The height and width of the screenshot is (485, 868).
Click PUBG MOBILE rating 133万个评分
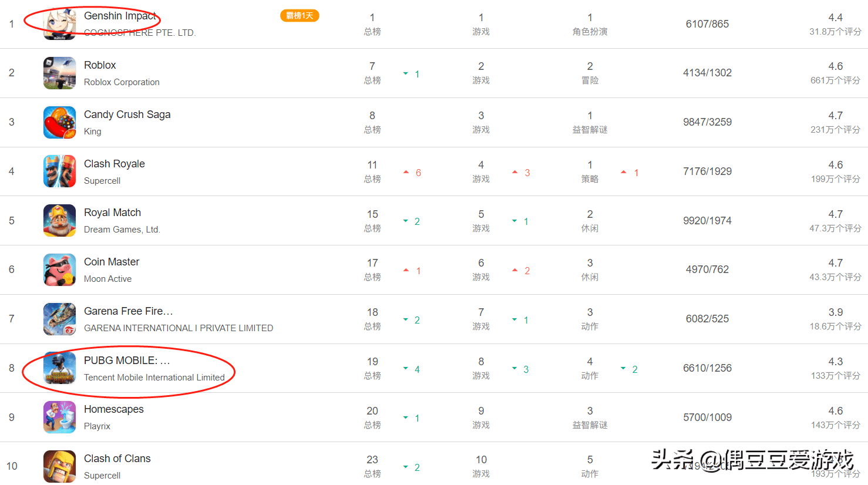point(835,376)
